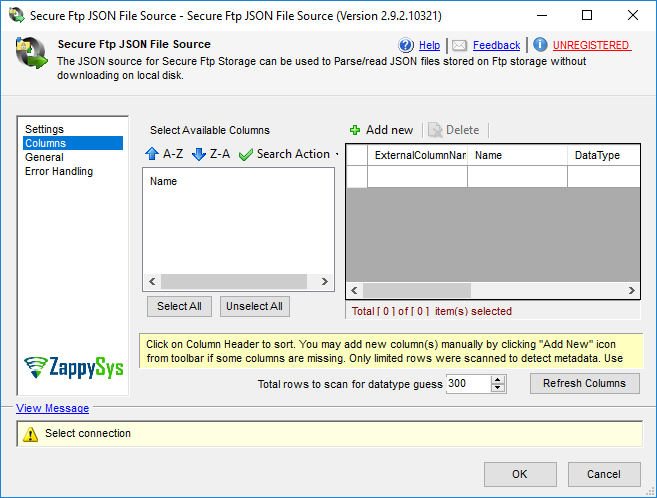The height and width of the screenshot is (498, 657).
Task: Switch to the Settings tab
Action: click(44, 129)
